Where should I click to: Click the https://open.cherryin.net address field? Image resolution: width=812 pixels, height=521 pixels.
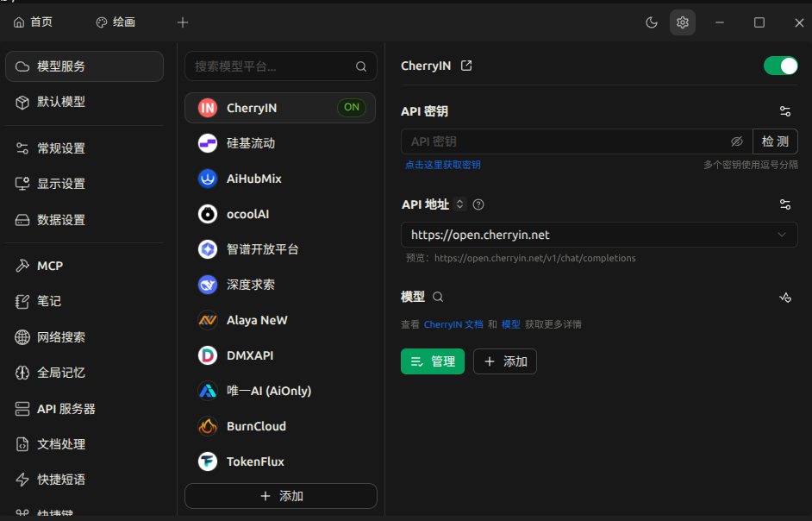point(599,235)
